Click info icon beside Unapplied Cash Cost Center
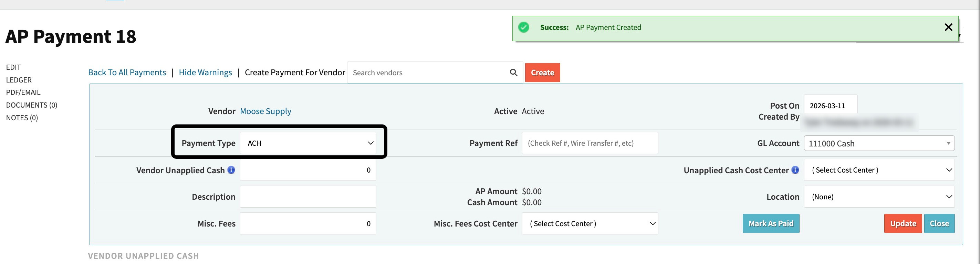Viewport: 980px width, 264px height. coord(795,170)
